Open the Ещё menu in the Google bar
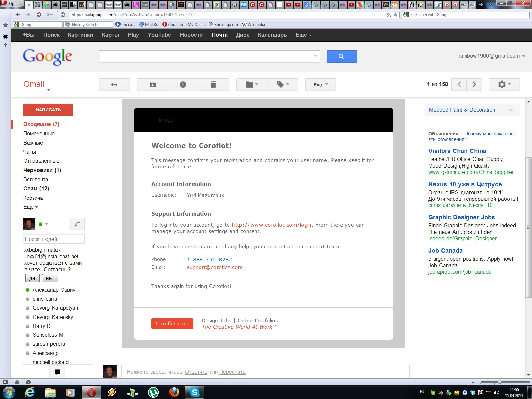 pos(303,35)
